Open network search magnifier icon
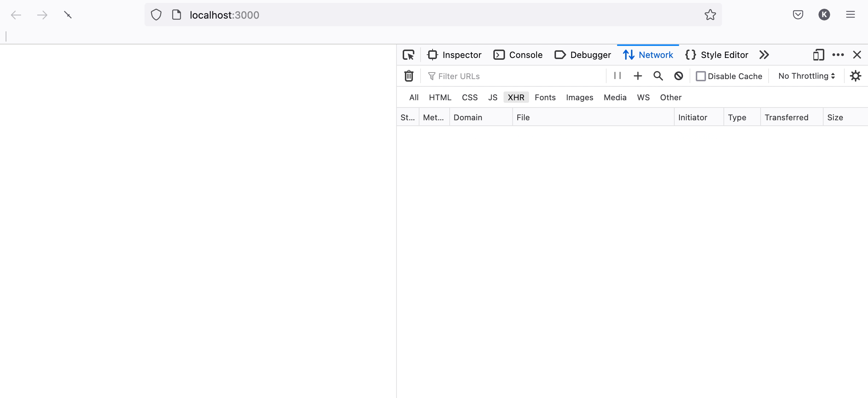The image size is (868, 398). pos(658,76)
